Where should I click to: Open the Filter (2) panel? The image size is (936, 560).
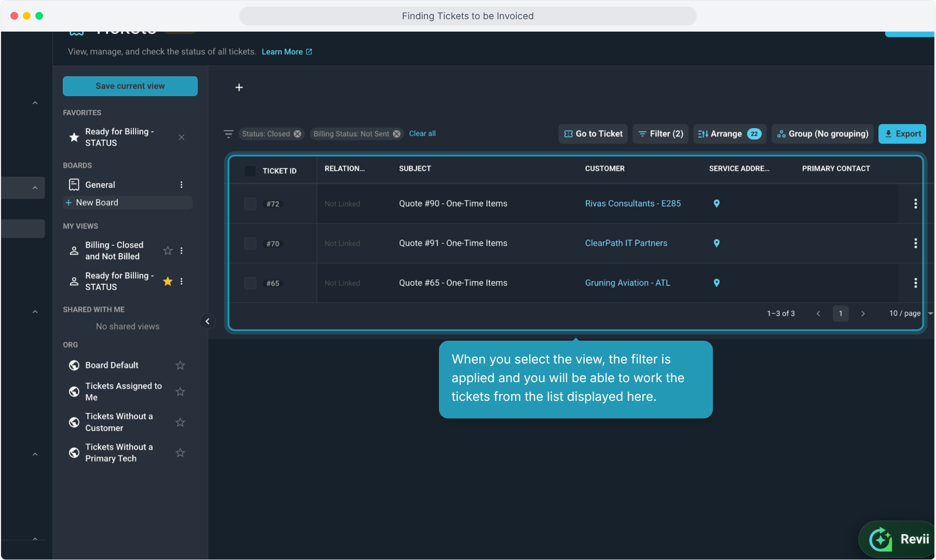pyautogui.click(x=660, y=134)
